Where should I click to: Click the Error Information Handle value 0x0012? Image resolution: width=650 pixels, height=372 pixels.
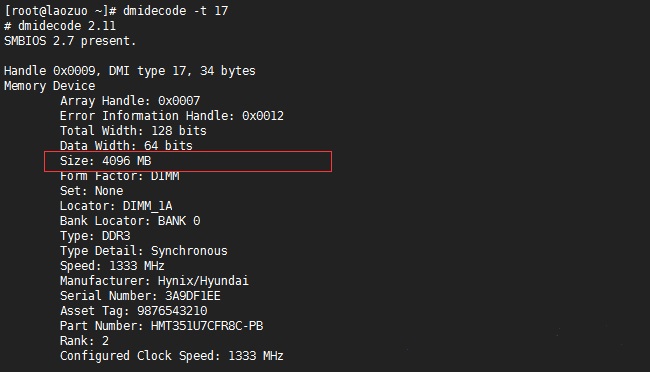pos(263,116)
